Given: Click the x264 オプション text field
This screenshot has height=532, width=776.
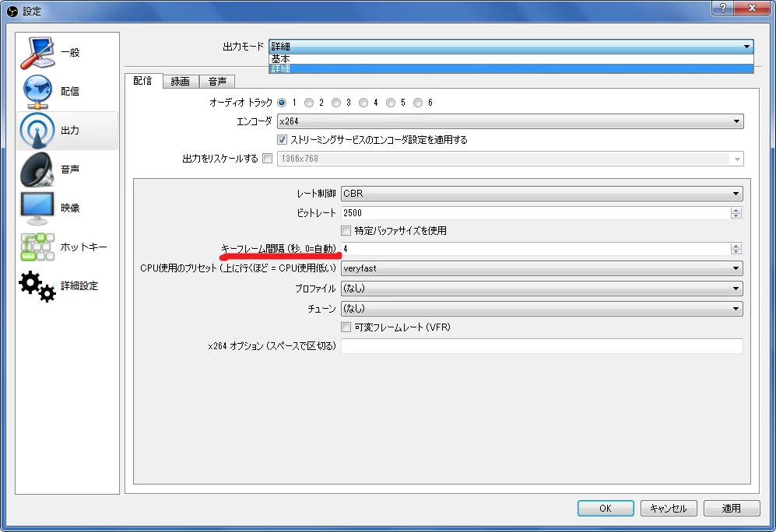Looking at the screenshot, I should pyautogui.click(x=542, y=346).
